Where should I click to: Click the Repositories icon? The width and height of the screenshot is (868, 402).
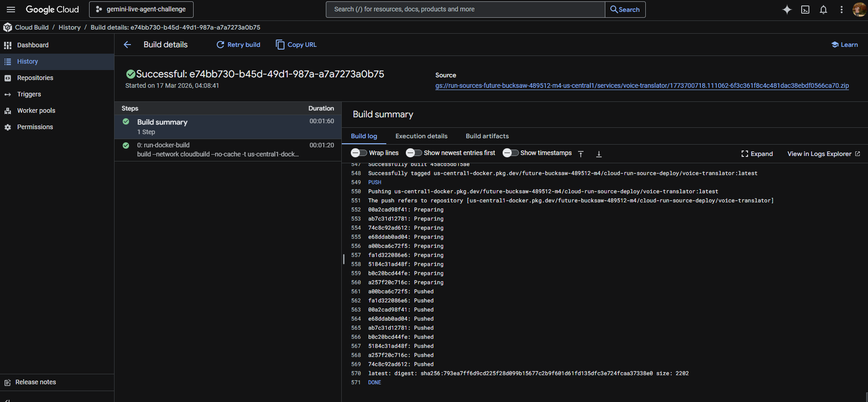(x=8, y=78)
